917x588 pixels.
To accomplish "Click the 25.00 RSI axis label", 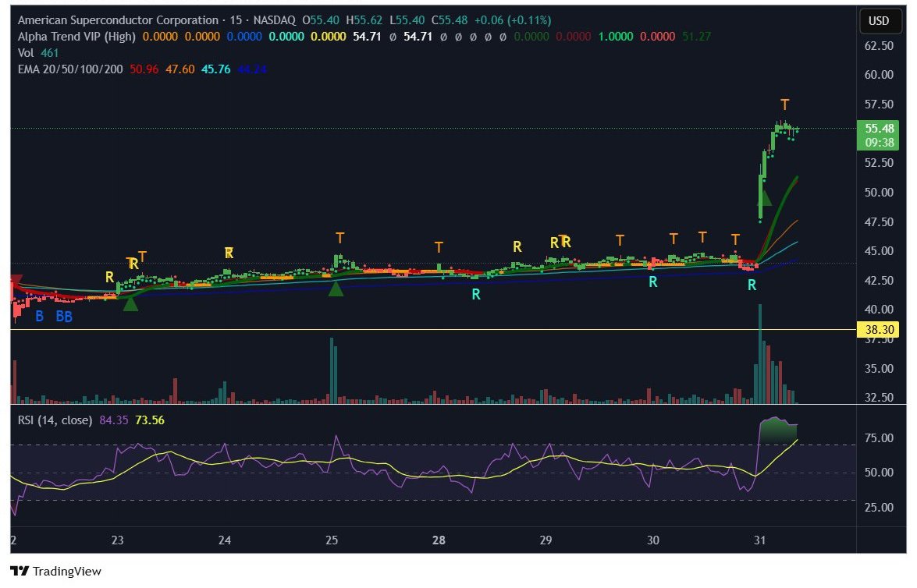I will coord(879,508).
